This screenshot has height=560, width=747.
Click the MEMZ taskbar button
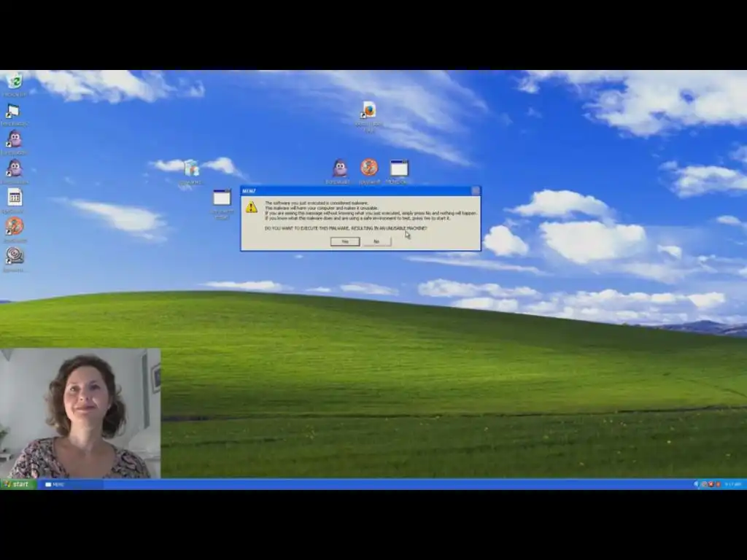72,484
